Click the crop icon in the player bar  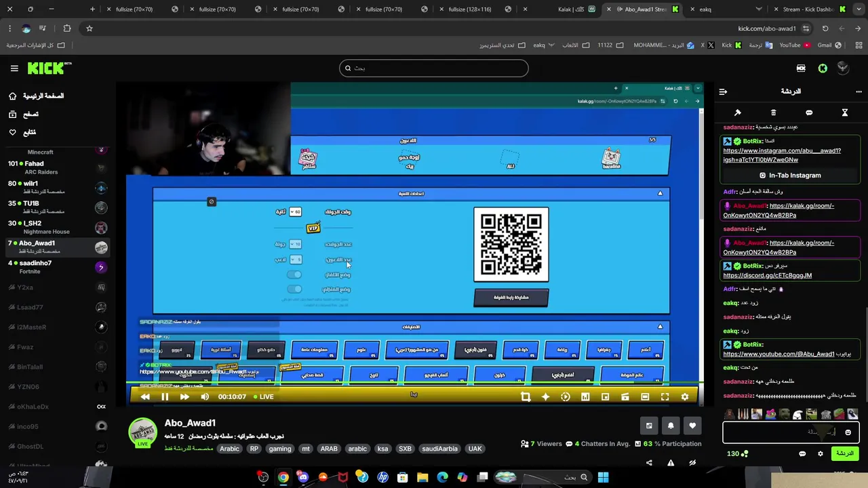click(526, 396)
